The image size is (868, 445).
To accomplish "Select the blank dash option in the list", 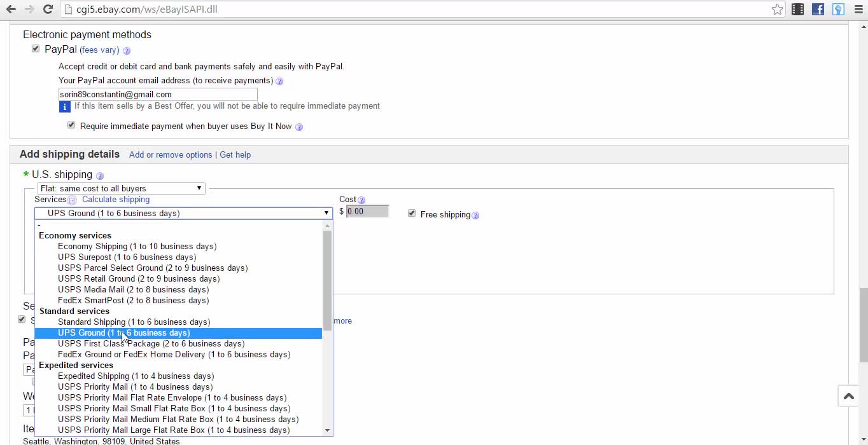I will [x=178, y=224].
